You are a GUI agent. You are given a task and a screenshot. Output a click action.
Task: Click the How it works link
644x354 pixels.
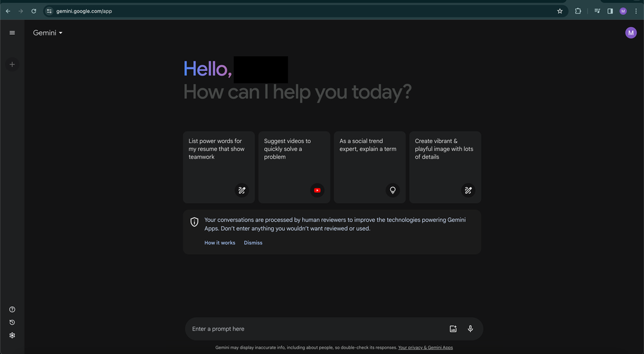point(220,243)
